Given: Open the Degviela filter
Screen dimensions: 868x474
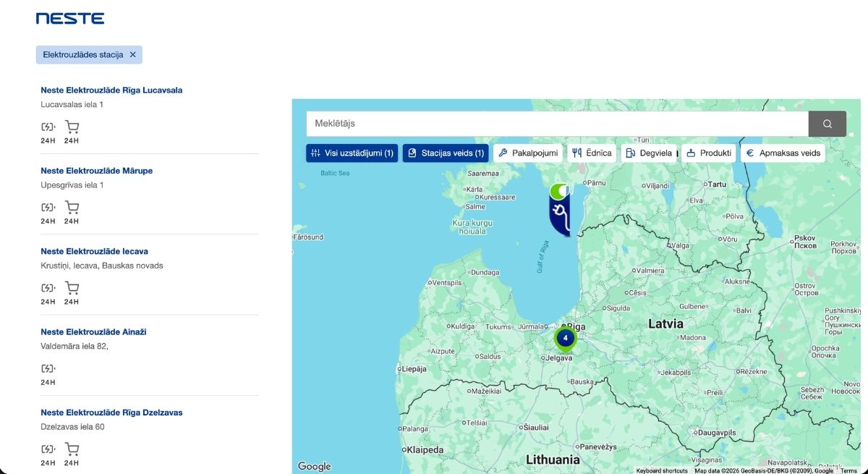Looking at the screenshot, I should (x=650, y=153).
